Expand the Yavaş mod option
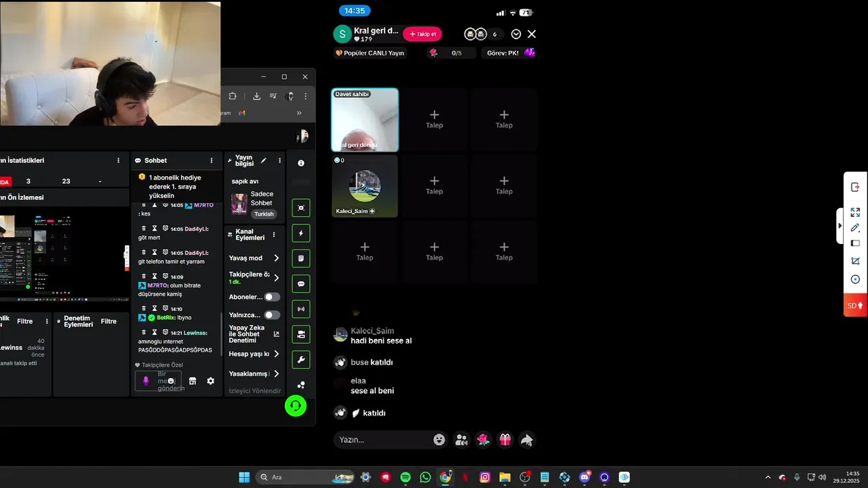The height and width of the screenshot is (488, 868). (x=276, y=258)
